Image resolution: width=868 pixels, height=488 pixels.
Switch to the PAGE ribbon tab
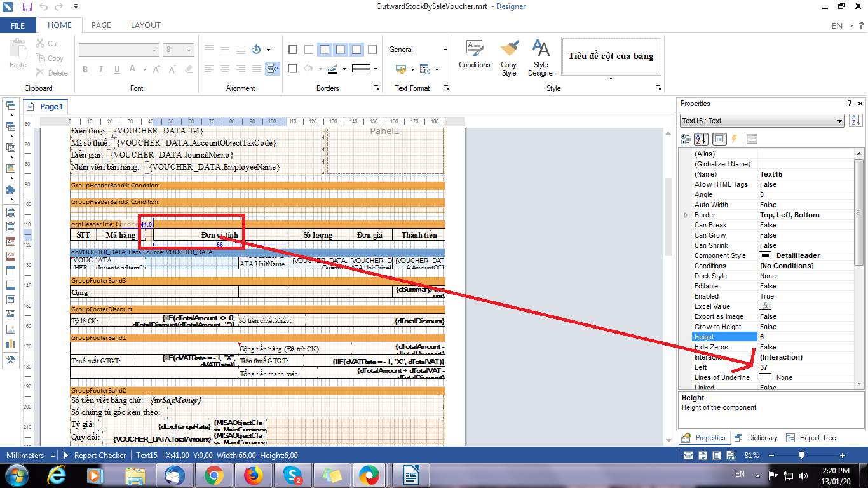tap(101, 25)
